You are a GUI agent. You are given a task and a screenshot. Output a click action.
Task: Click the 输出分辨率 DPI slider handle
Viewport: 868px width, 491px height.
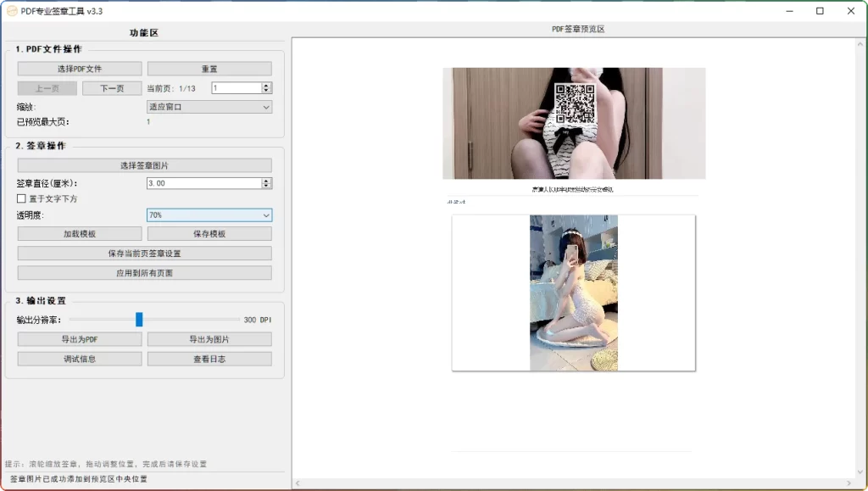pos(139,320)
